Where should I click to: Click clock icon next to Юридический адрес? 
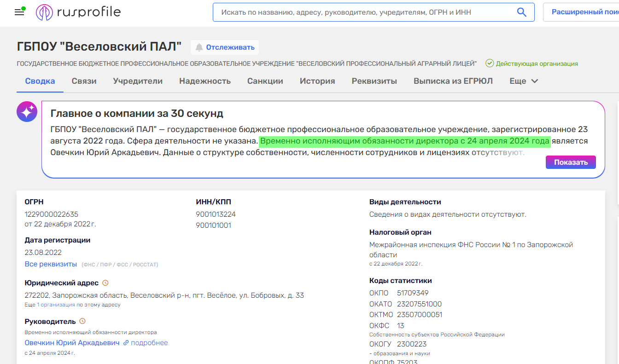tap(105, 283)
